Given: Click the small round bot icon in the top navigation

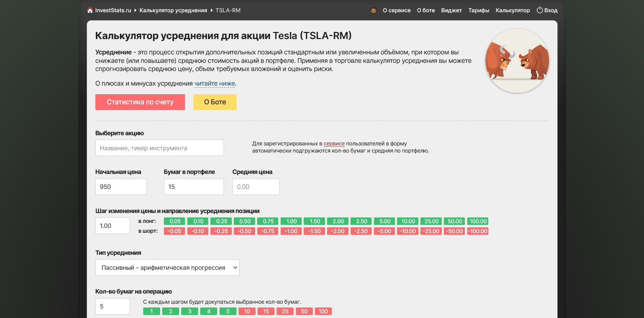Looking at the screenshot, I should tap(373, 10).
